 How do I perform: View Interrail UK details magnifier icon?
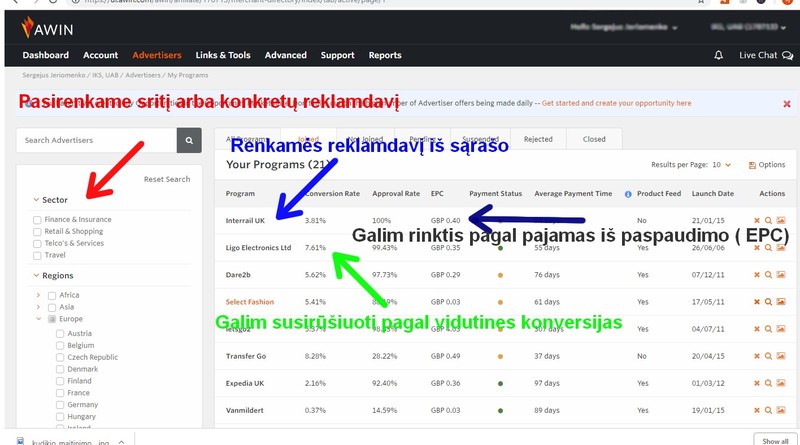point(768,220)
